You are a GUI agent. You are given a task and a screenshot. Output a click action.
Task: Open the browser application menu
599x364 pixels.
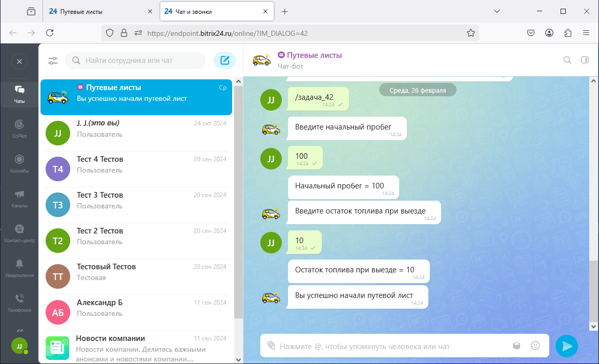point(586,33)
